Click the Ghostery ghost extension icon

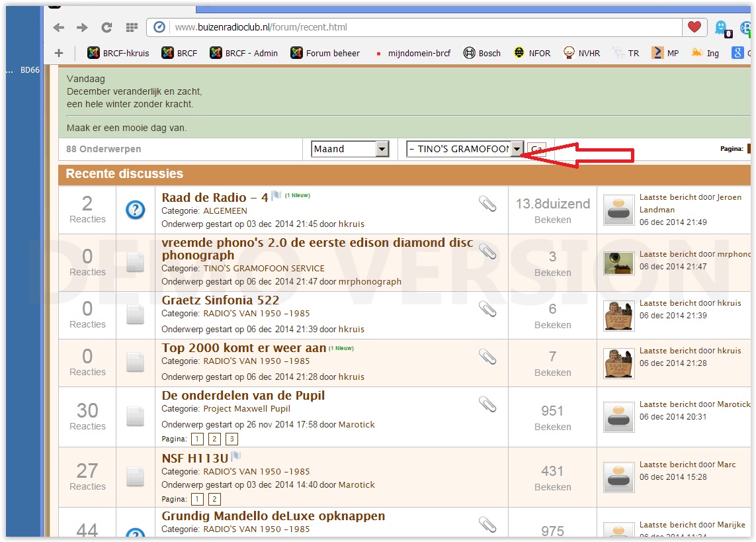click(x=722, y=27)
